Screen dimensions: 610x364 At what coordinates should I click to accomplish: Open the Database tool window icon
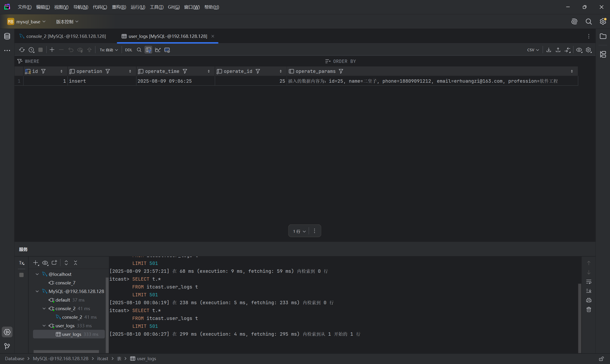pyautogui.click(x=7, y=36)
